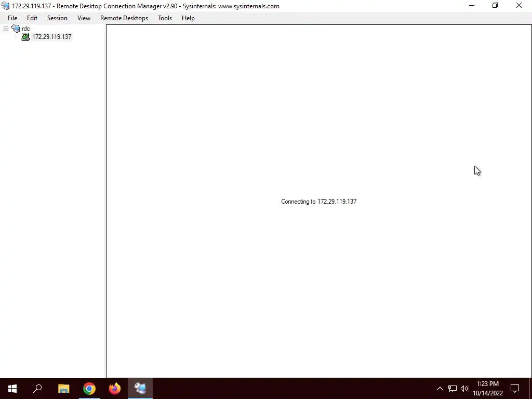Minimize the RDCMan window

(x=472, y=6)
